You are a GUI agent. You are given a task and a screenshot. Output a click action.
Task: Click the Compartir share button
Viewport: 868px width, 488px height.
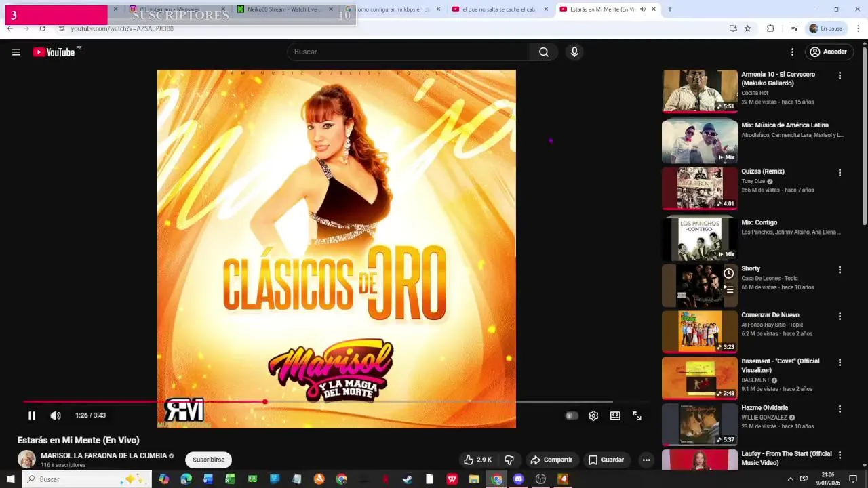pyautogui.click(x=551, y=460)
